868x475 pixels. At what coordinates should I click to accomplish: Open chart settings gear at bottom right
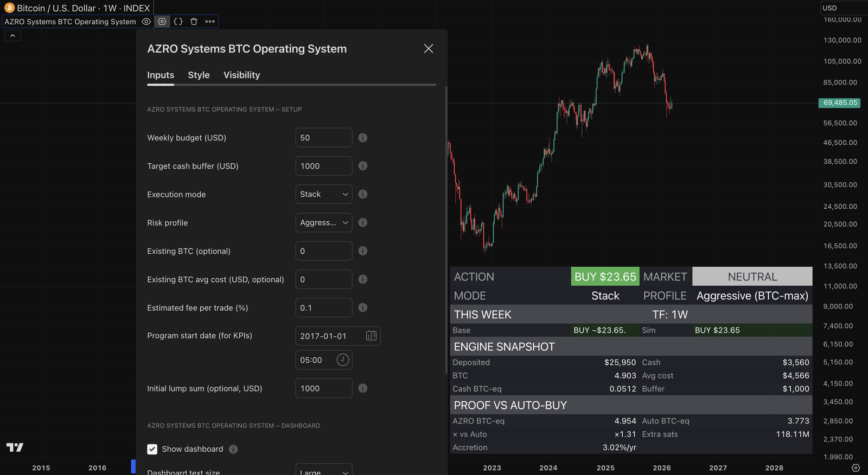tap(856, 467)
